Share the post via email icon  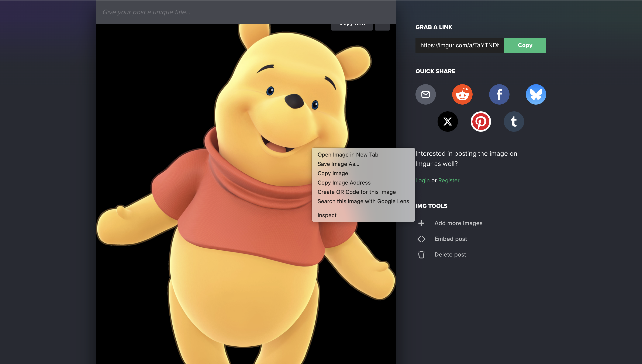(425, 94)
